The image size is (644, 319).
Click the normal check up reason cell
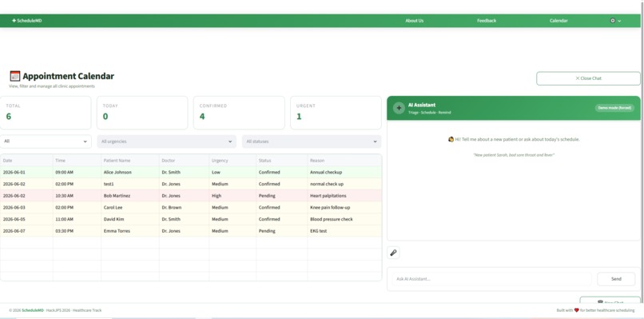344,184
